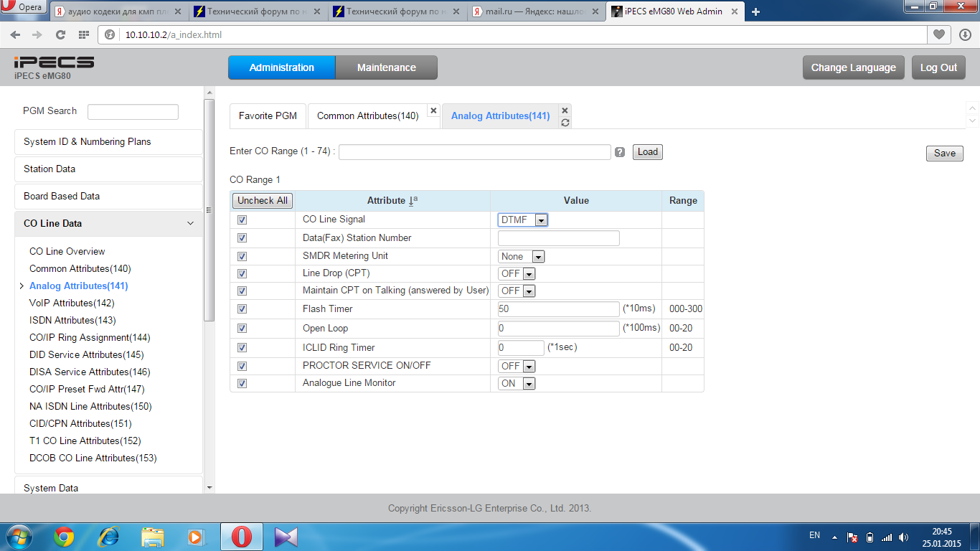Click the heart bookmark icon in address bar

pos(938,34)
